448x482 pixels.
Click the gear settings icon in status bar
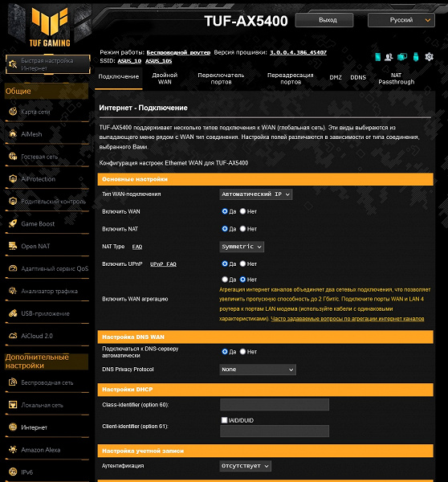coord(429,57)
